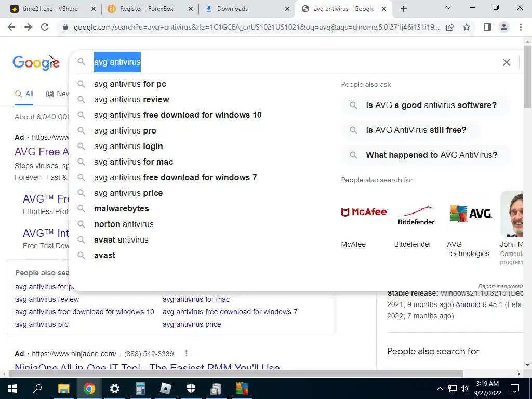Click the browser back arrow

[11, 27]
